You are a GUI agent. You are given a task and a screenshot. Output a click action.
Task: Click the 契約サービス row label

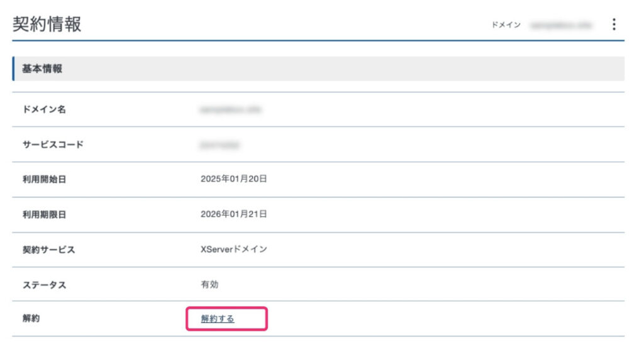(x=48, y=250)
